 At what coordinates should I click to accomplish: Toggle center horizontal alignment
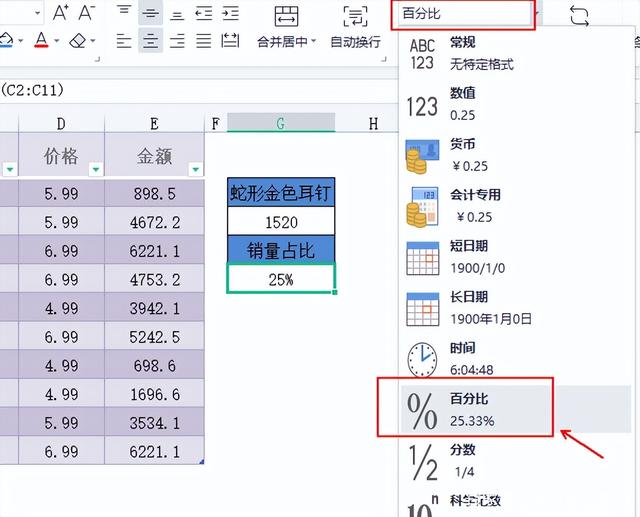pyautogui.click(x=151, y=41)
